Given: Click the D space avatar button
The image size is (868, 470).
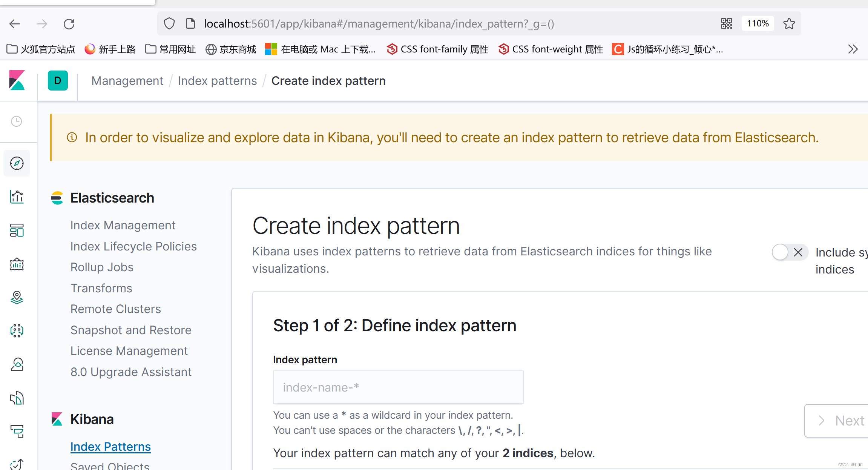Looking at the screenshot, I should click(x=58, y=80).
